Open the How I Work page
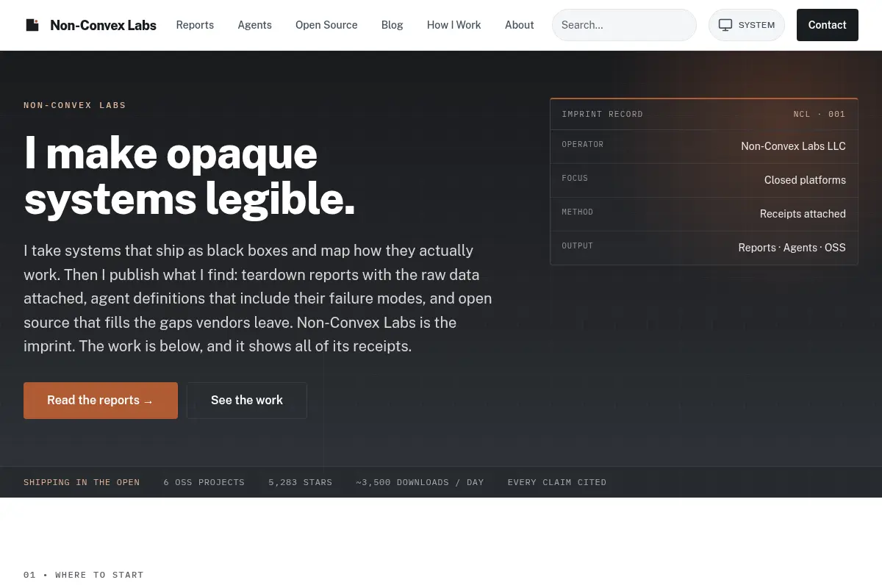Image resolution: width=882 pixels, height=588 pixels. click(453, 25)
